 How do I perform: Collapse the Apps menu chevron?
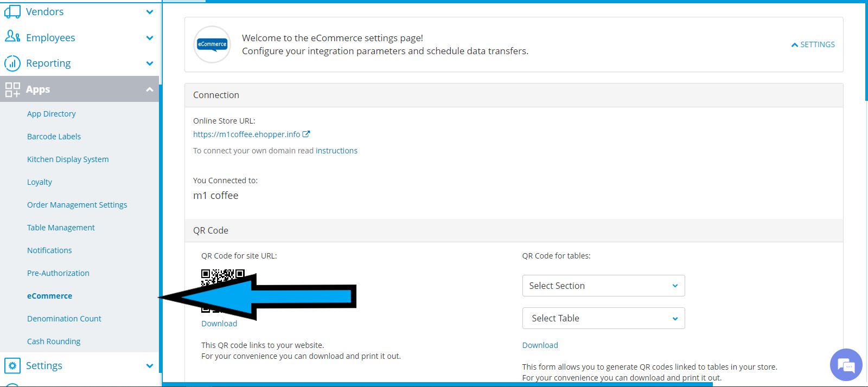150,89
